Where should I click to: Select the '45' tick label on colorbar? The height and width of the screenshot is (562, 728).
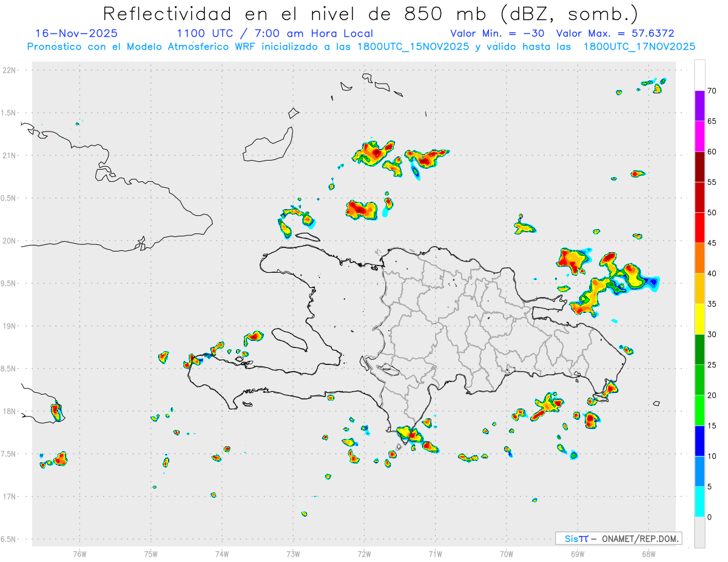712,243
